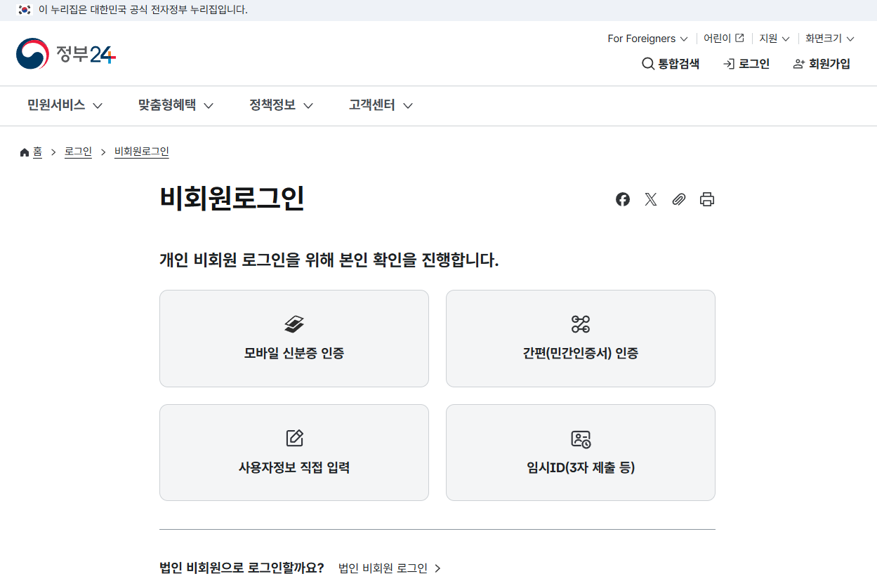Open the 고객센터 menu

(x=380, y=105)
